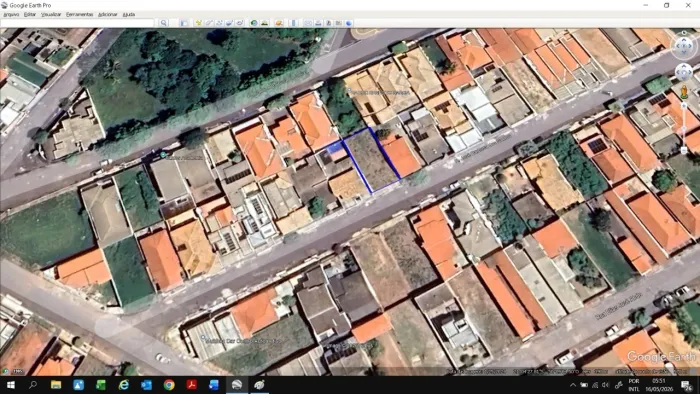Open Internet Explorer from taskbar
This screenshot has height=394, width=700.
click(x=124, y=385)
